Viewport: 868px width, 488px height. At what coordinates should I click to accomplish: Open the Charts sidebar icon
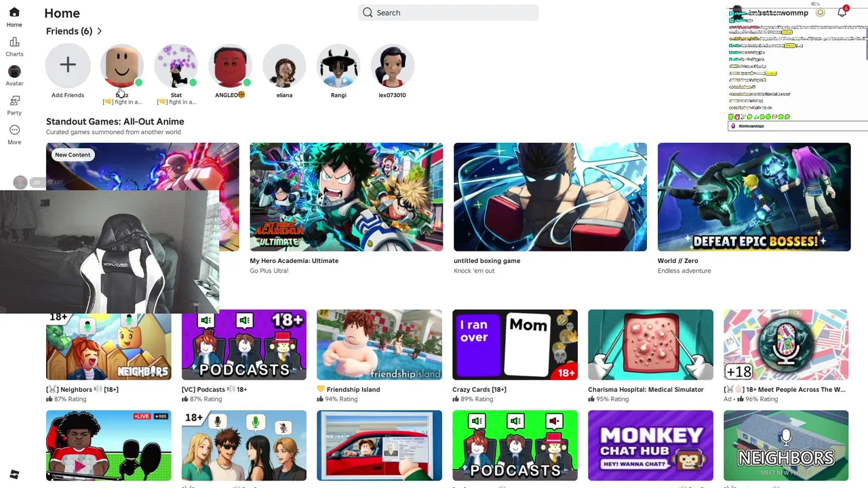point(14,42)
